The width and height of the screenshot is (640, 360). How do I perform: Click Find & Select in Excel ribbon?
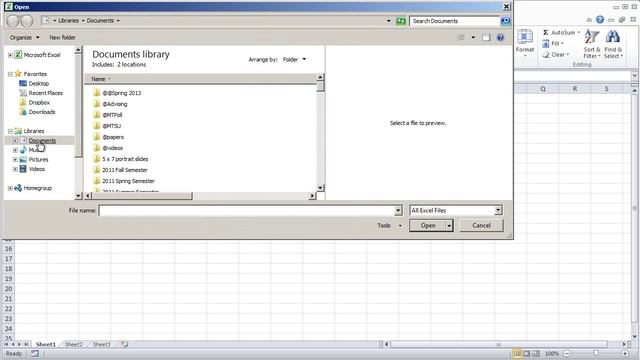pyautogui.click(x=613, y=44)
